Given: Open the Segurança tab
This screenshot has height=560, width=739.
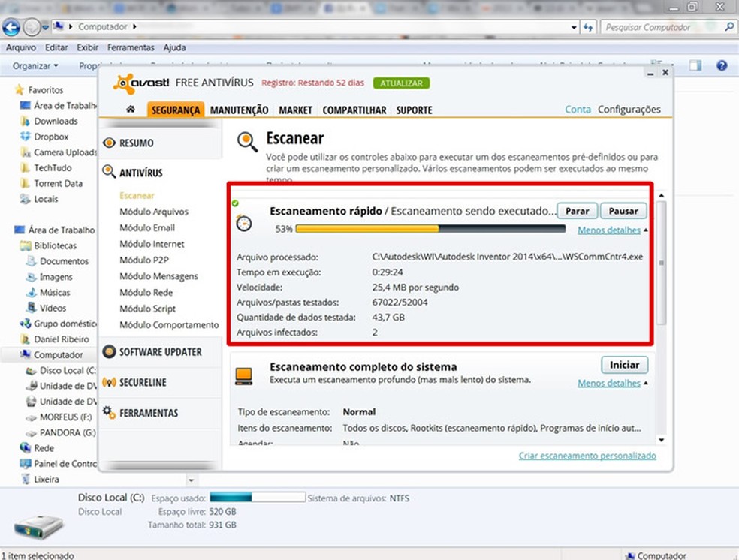Looking at the screenshot, I should pos(175,110).
